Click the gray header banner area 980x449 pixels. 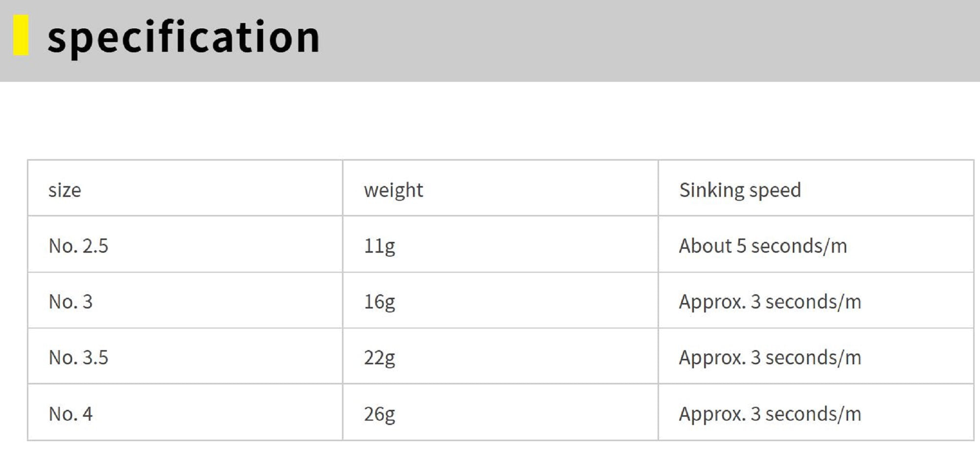[637, 40]
